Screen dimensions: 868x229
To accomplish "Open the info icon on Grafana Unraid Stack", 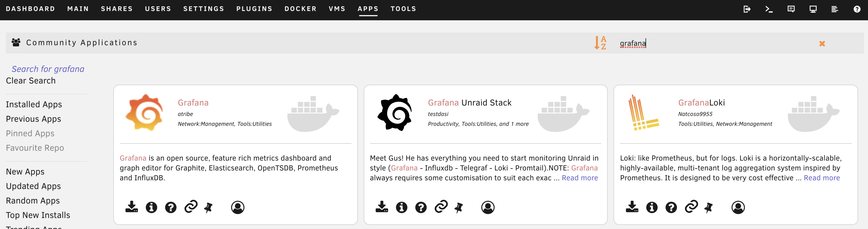I will pyautogui.click(x=401, y=207).
